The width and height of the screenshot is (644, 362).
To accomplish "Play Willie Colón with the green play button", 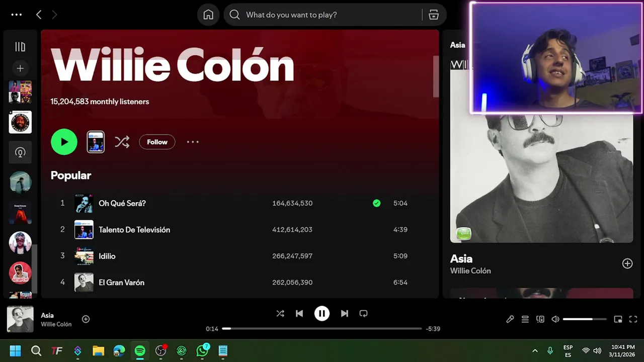I will coord(64,142).
